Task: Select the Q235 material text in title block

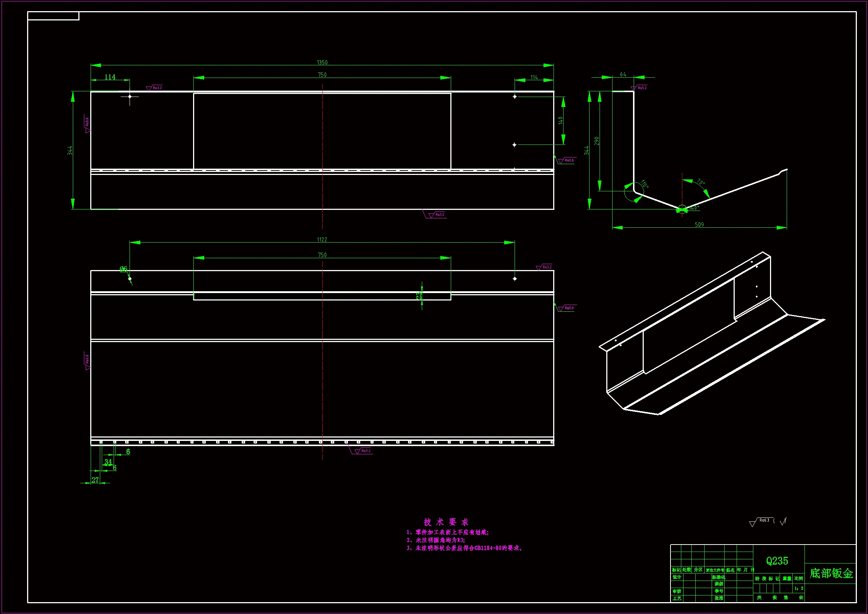Action: pyautogui.click(x=777, y=561)
